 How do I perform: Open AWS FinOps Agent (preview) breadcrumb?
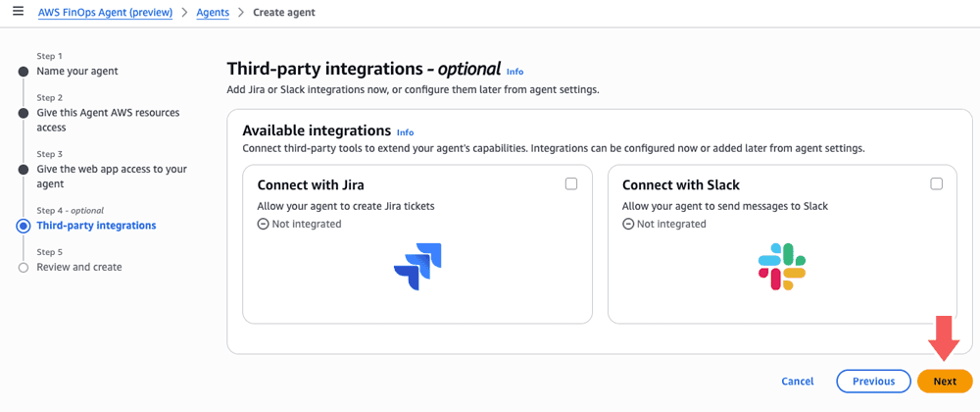pyautogui.click(x=105, y=13)
